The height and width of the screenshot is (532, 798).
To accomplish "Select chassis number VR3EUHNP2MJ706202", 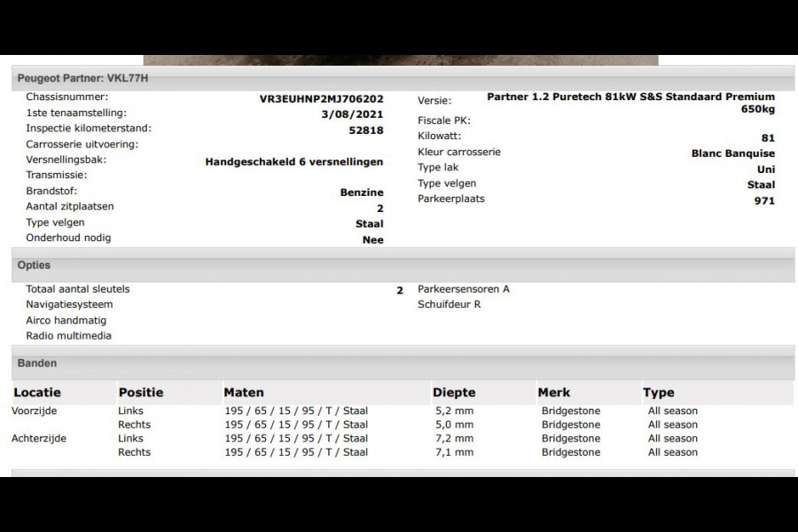I will pos(321,99).
